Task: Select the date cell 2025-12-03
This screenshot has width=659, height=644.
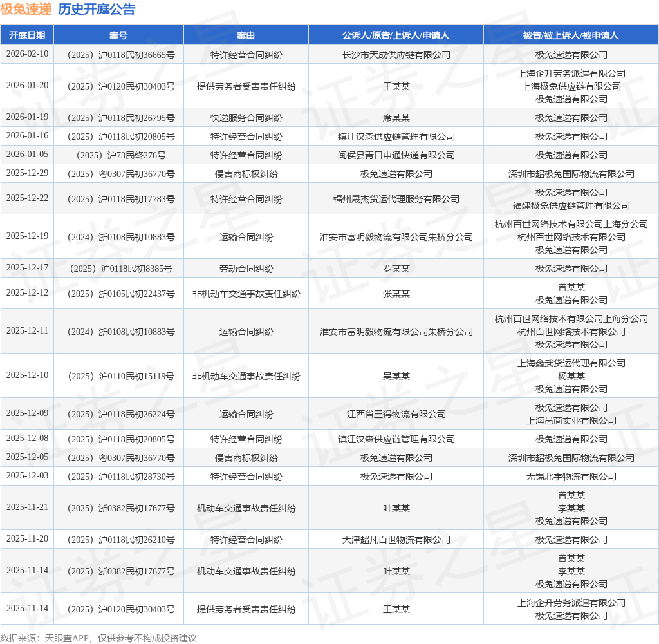Action: click(x=27, y=475)
